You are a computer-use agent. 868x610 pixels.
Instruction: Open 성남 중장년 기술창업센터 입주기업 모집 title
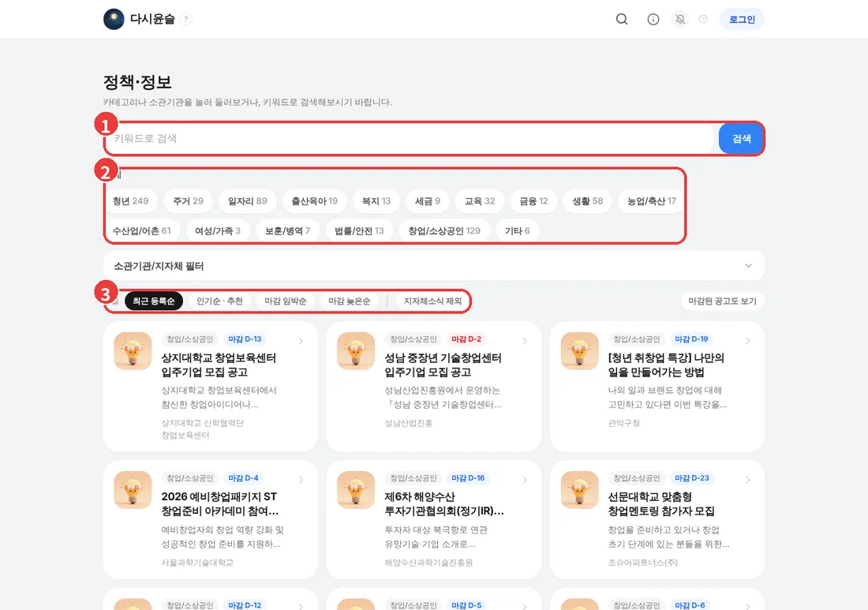(443, 365)
